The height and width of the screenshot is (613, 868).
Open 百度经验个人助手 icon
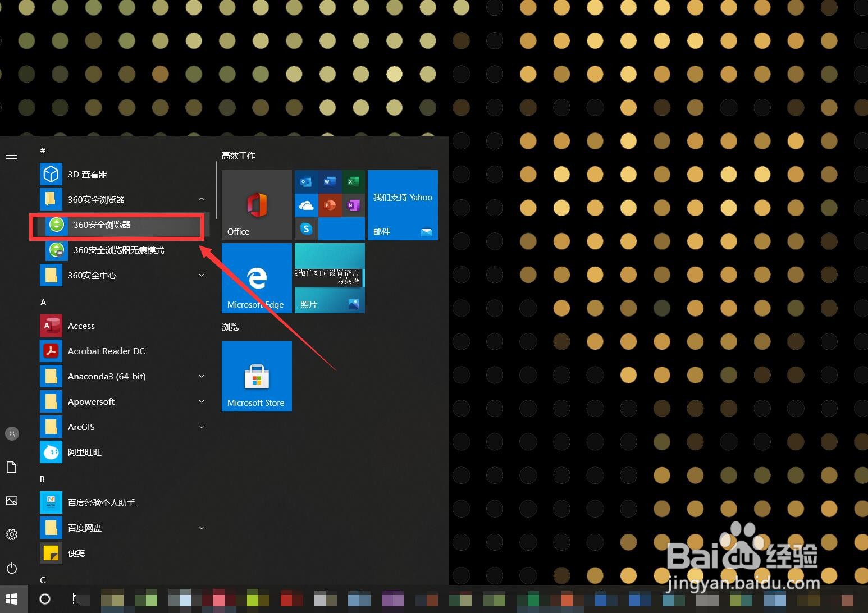point(51,502)
